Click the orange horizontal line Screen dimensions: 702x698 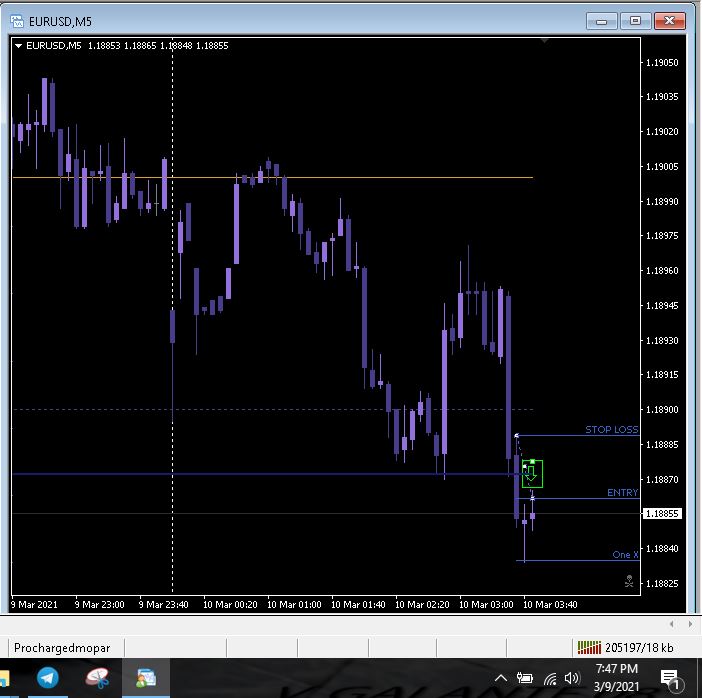click(273, 177)
